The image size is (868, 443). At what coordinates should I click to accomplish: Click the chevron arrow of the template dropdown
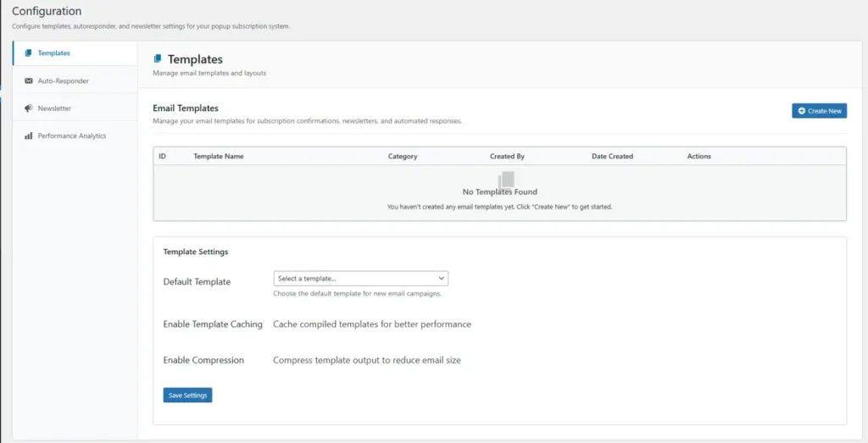[441, 278]
